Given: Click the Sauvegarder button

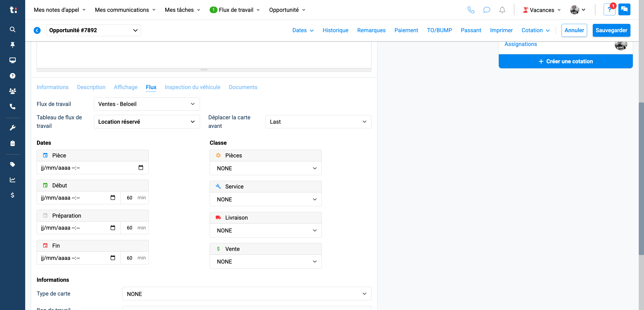Looking at the screenshot, I should (611, 30).
